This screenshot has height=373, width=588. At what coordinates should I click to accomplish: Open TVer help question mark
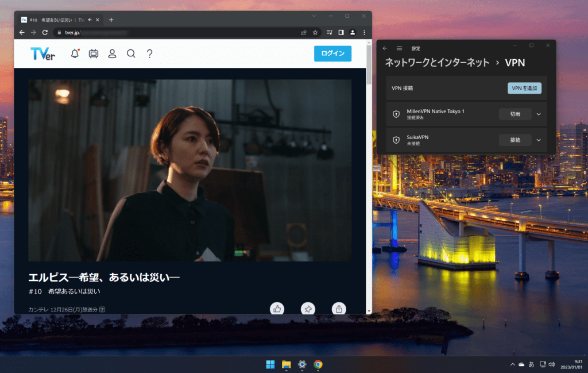click(150, 53)
